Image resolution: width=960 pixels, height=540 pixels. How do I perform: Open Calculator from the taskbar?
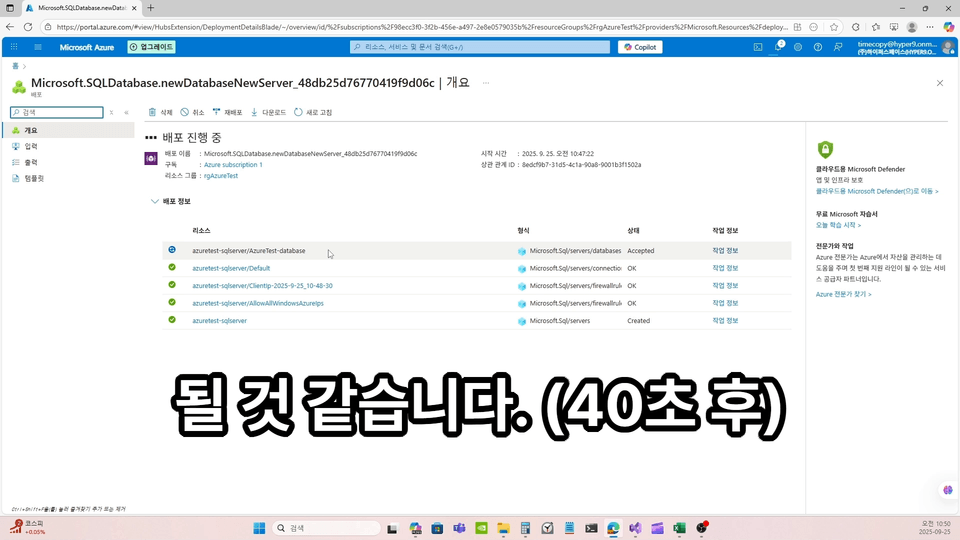coord(525,528)
